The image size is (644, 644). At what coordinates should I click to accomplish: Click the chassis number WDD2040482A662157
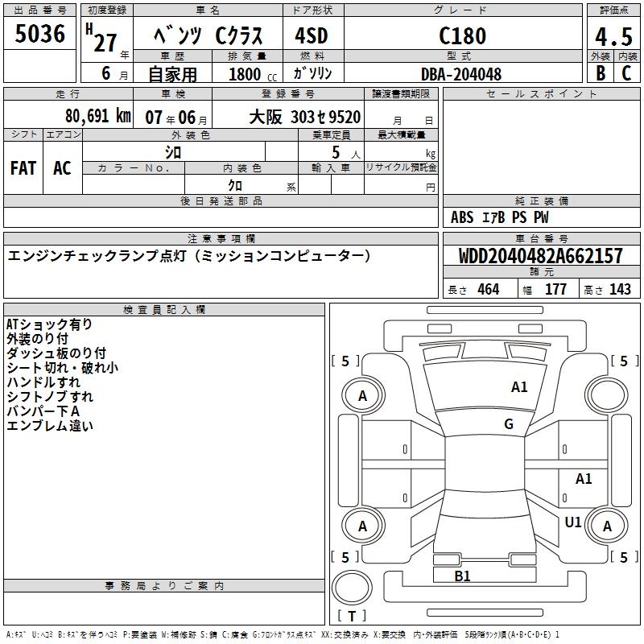540,256
